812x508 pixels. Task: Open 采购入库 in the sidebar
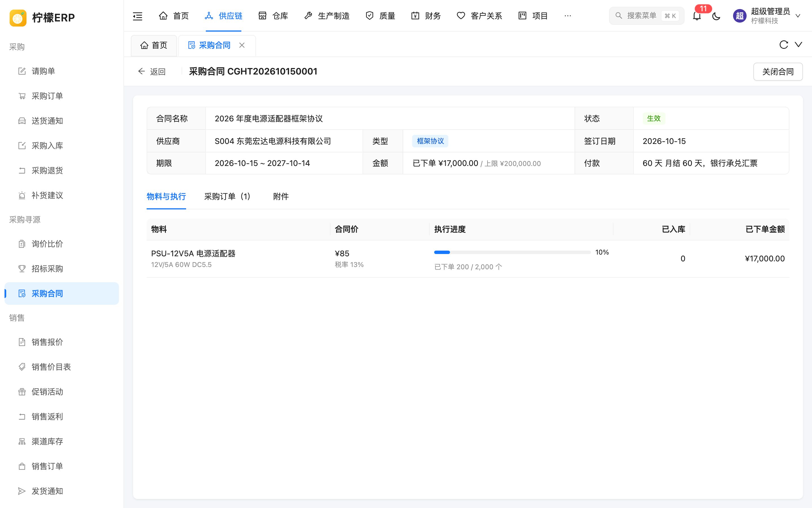pos(62,146)
